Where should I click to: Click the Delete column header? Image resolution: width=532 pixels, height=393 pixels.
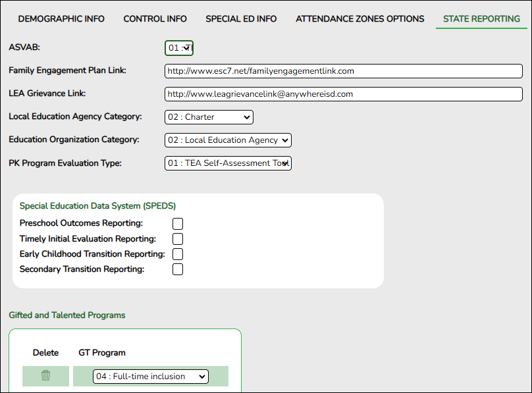[x=46, y=353]
